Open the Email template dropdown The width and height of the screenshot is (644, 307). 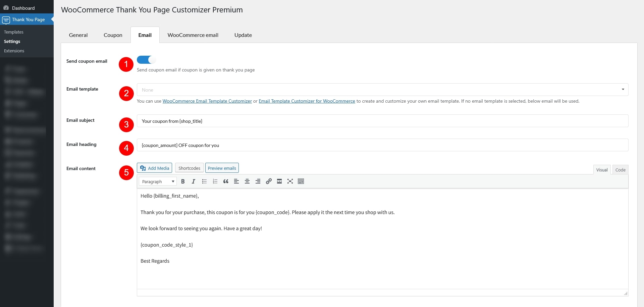[382, 90]
